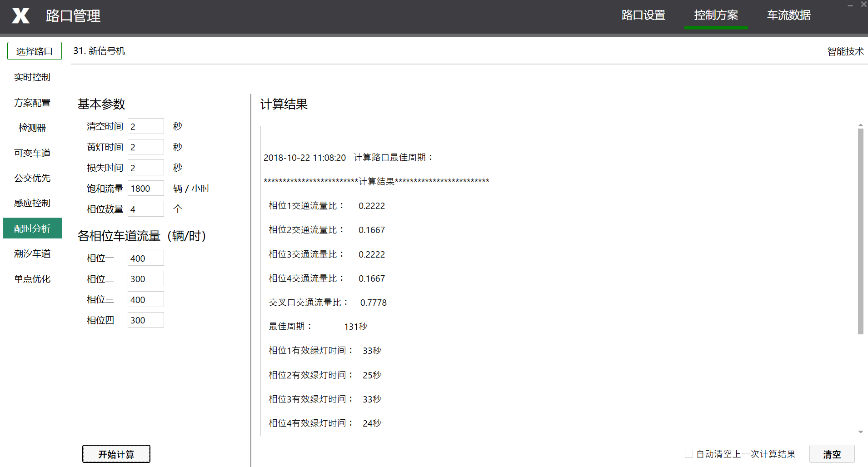Viewport: 868px width, 467px height.
Task: Click the 最佳周期 131秒 result line
Action: pyautogui.click(x=318, y=327)
